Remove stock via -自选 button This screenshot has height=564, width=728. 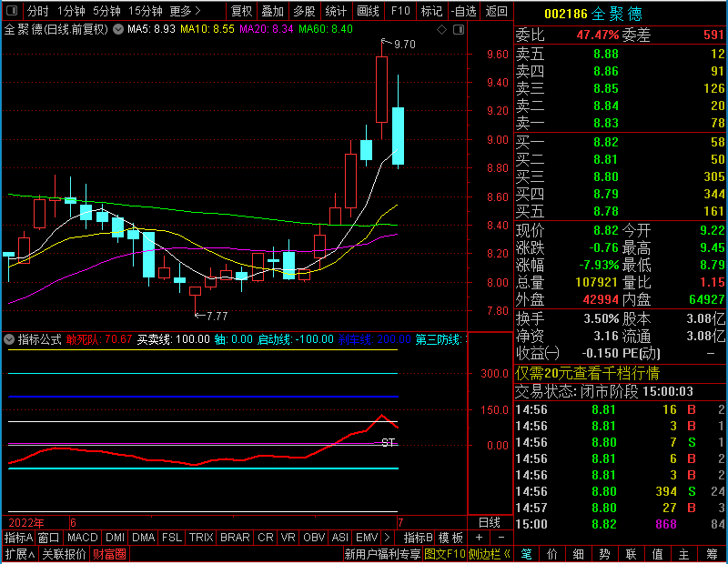[464, 11]
